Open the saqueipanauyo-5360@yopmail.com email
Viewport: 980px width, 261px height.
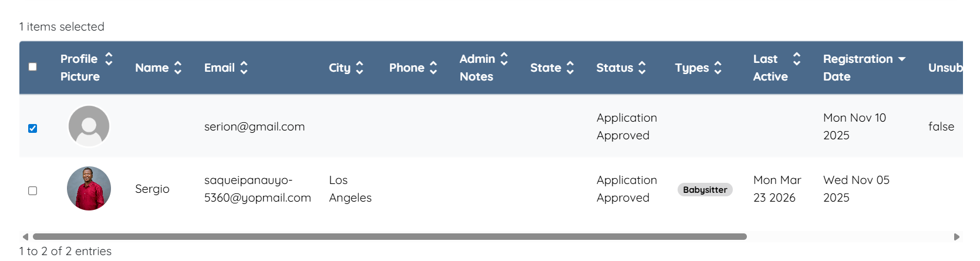[257, 189]
